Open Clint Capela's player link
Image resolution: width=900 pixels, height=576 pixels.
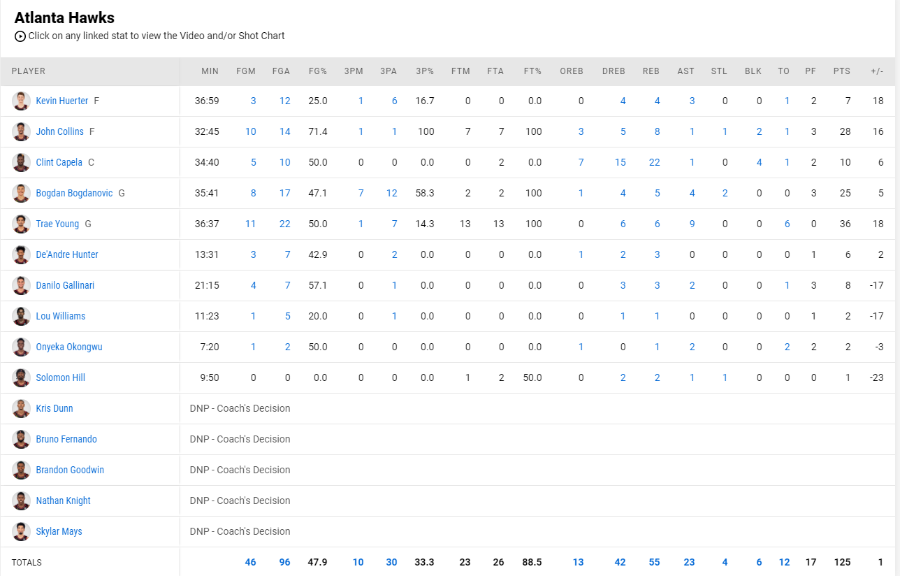59,162
